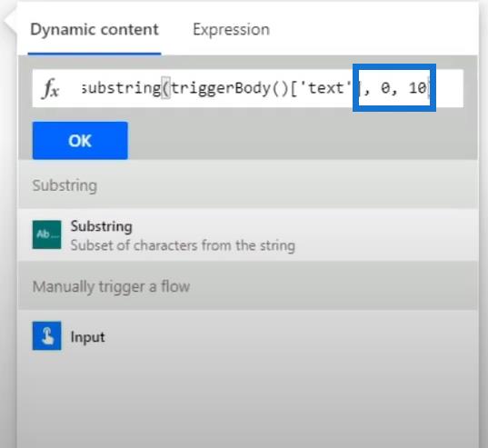Click the blue Input touch icon
This screenshot has height=448, width=488.
coord(46,335)
